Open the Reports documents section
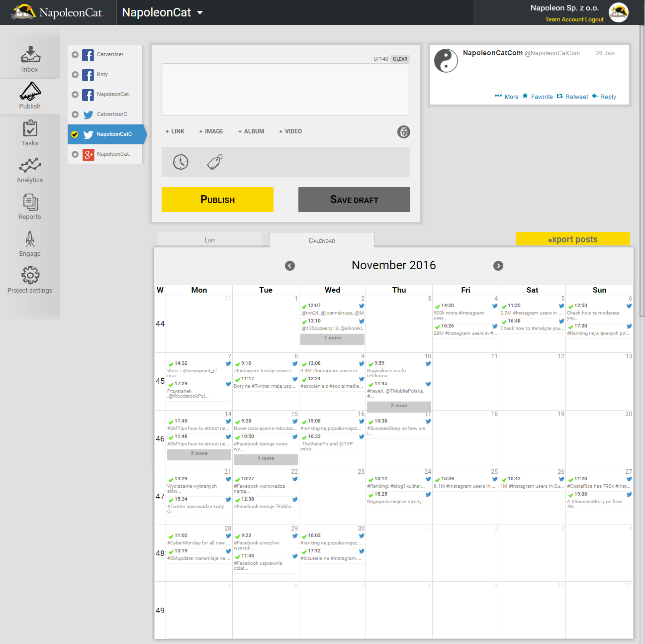 (30, 207)
